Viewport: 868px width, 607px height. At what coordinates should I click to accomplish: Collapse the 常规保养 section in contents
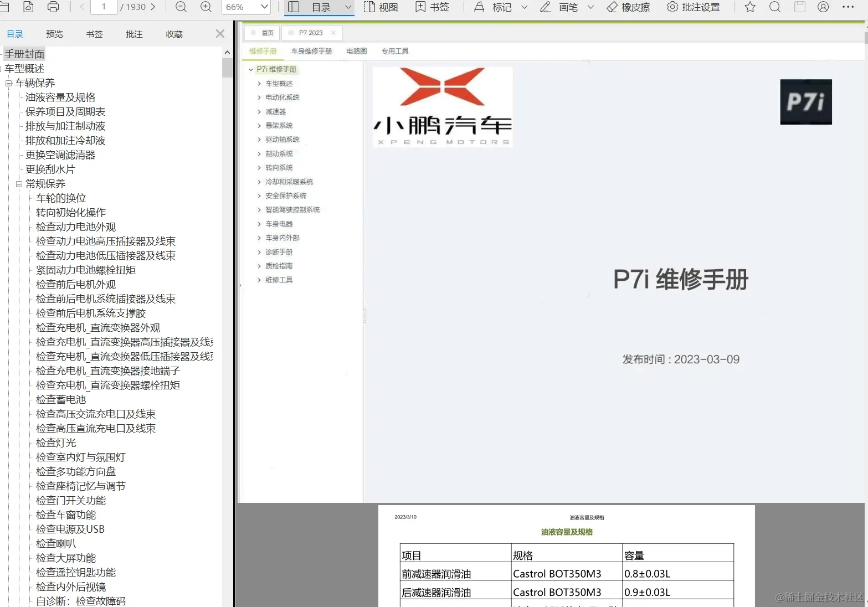pos(18,183)
